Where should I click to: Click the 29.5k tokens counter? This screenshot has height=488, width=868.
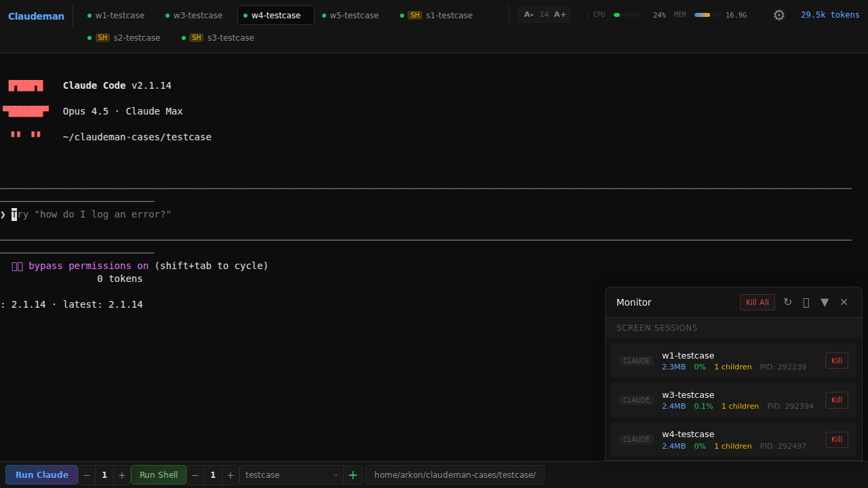coord(830,15)
